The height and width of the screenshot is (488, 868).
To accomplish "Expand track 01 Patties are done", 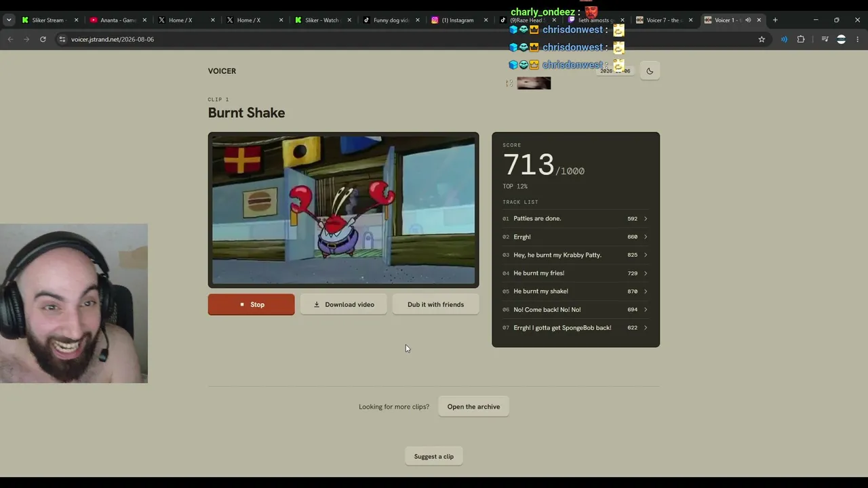I will click(575, 219).
